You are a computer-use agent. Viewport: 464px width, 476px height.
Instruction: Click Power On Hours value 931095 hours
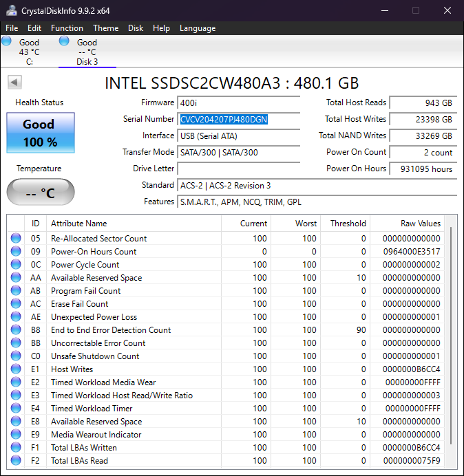tap(423, 169)
